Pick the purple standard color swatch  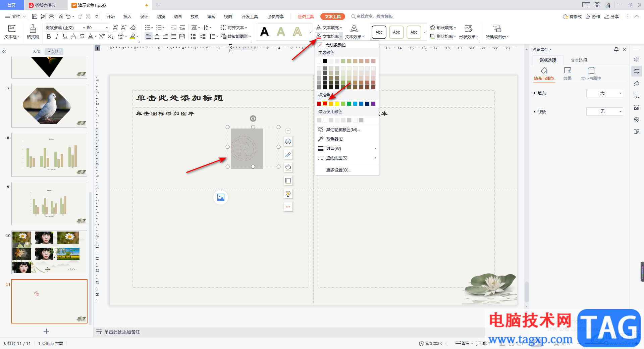point(373,104)
